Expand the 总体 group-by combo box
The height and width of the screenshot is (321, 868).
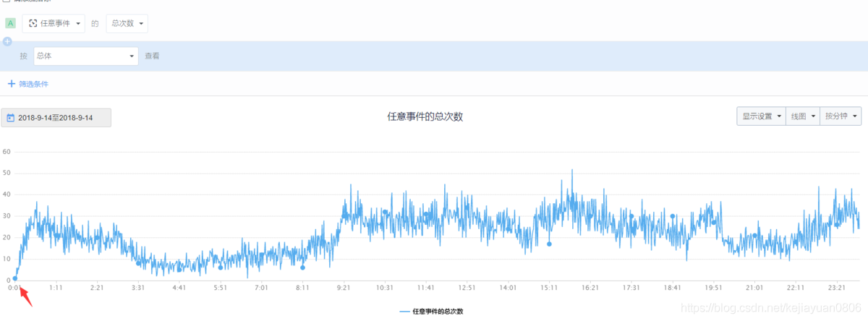click(x=86, y=56)
